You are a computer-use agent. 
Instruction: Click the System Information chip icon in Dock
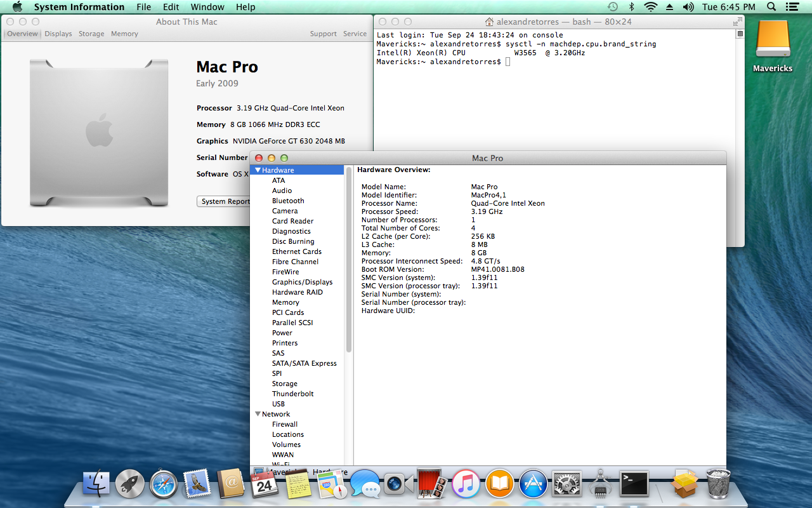pos(600,485)
